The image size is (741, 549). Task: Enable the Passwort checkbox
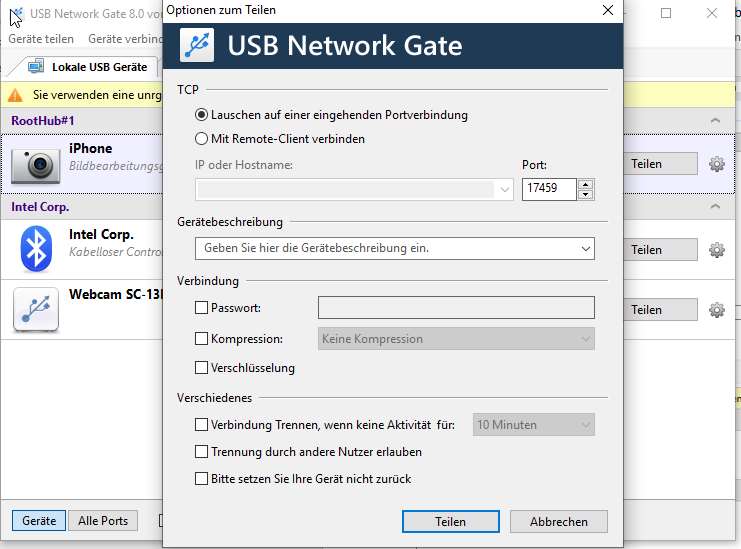pyautogui.click(x=202, y=308)
